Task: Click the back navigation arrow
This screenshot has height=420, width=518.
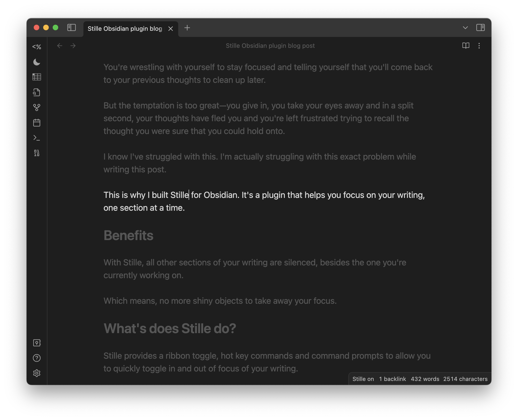Action: [59, 46]
